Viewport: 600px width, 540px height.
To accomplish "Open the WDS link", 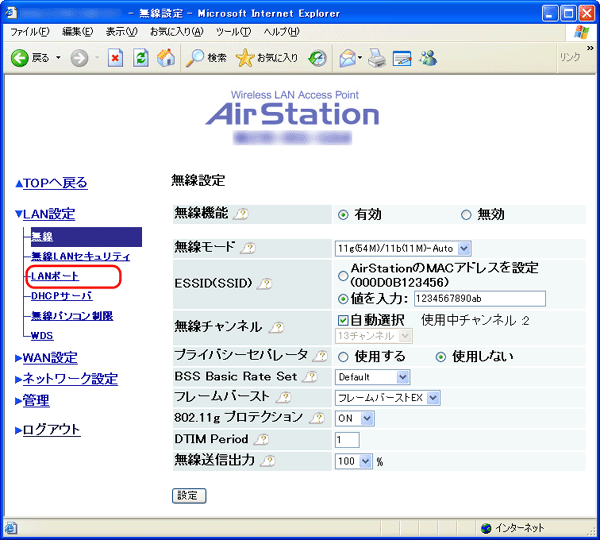I will click(42, 336).
